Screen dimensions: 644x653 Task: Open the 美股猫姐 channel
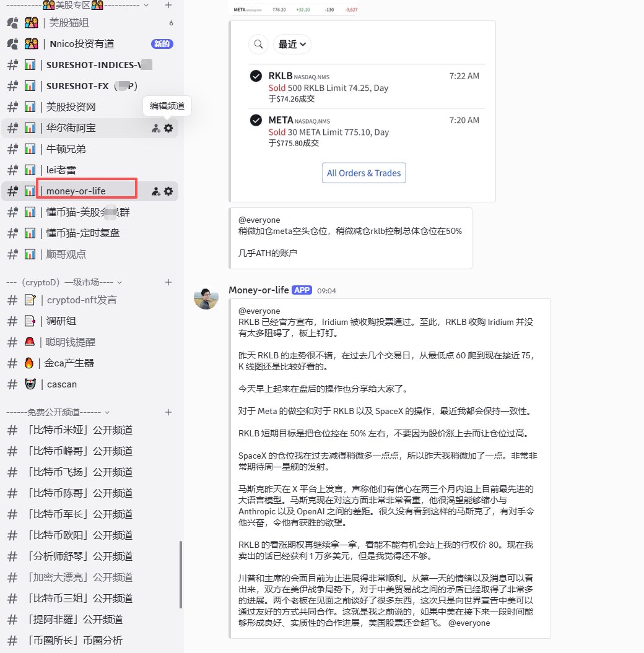point(90,23)
